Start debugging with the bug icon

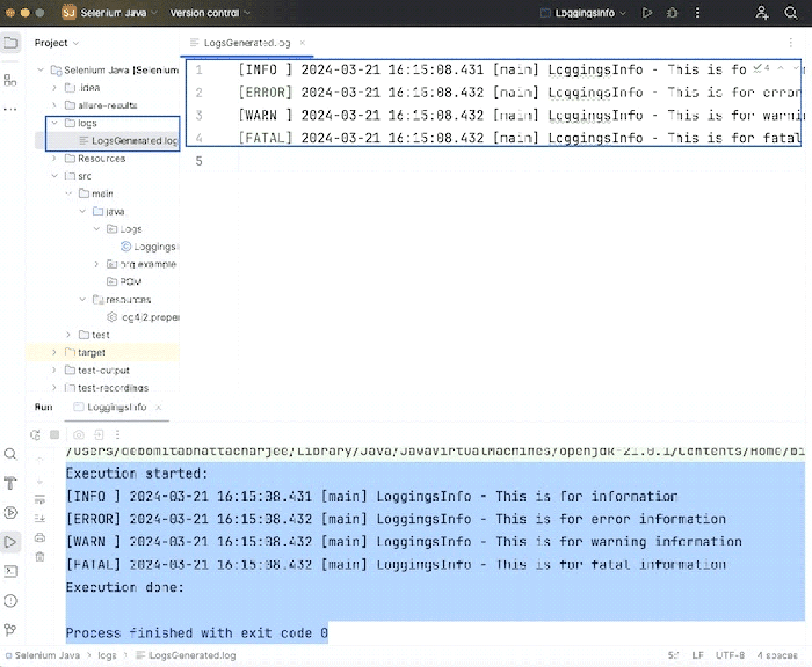coord(671,13)
